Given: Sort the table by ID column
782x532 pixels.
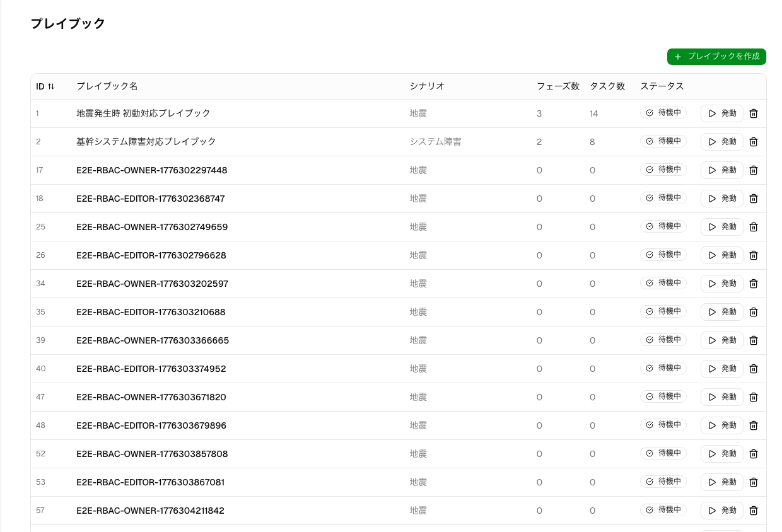Looking at the screenshot, I should tap(45, 86).
